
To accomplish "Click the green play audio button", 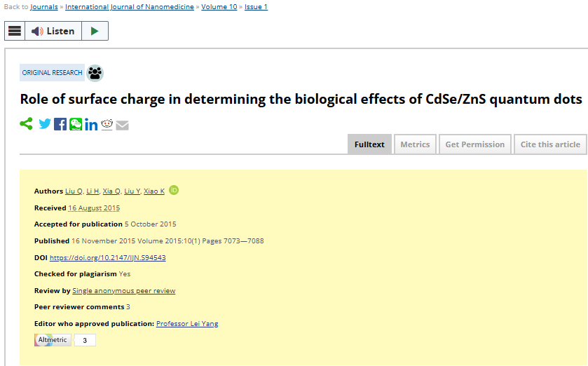I will click(x=95, y=31).
